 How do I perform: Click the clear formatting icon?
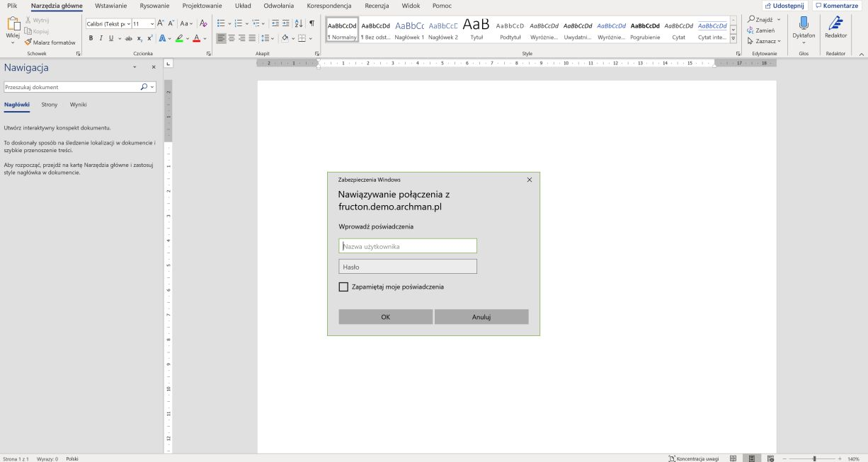pyautogui.click(x=203, y=23)
